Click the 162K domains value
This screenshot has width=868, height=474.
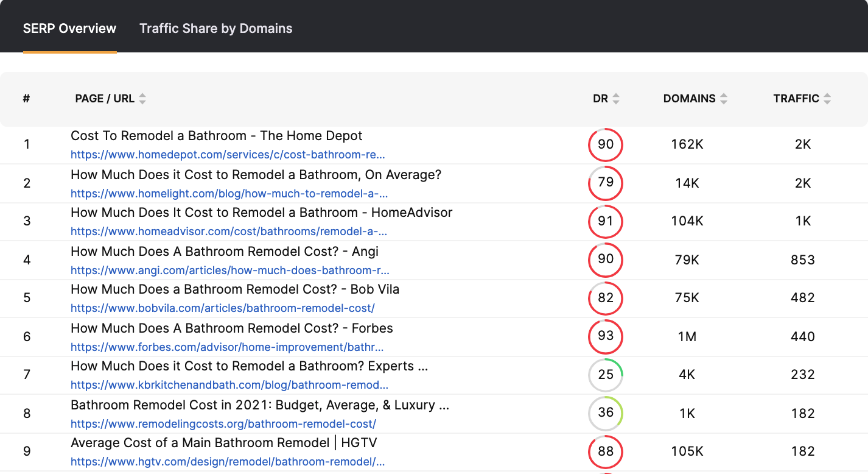point(687,145)
